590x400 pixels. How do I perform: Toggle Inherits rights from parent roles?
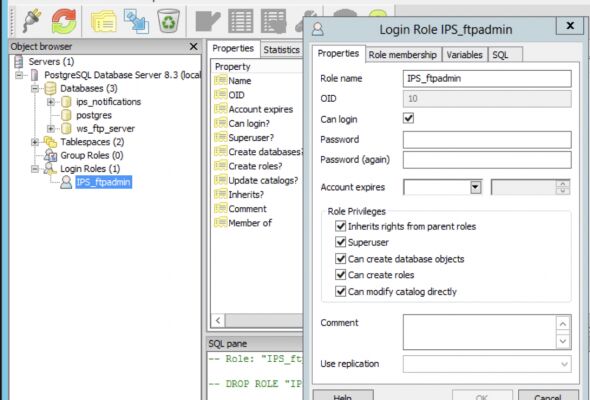pyautogui.click(x=341, y=226)
